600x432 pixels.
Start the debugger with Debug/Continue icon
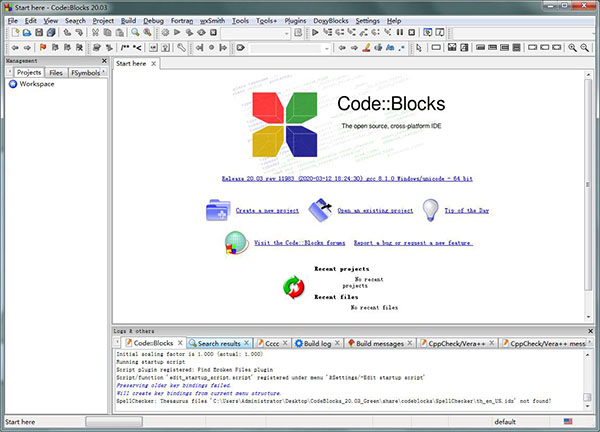pos(315,33)
